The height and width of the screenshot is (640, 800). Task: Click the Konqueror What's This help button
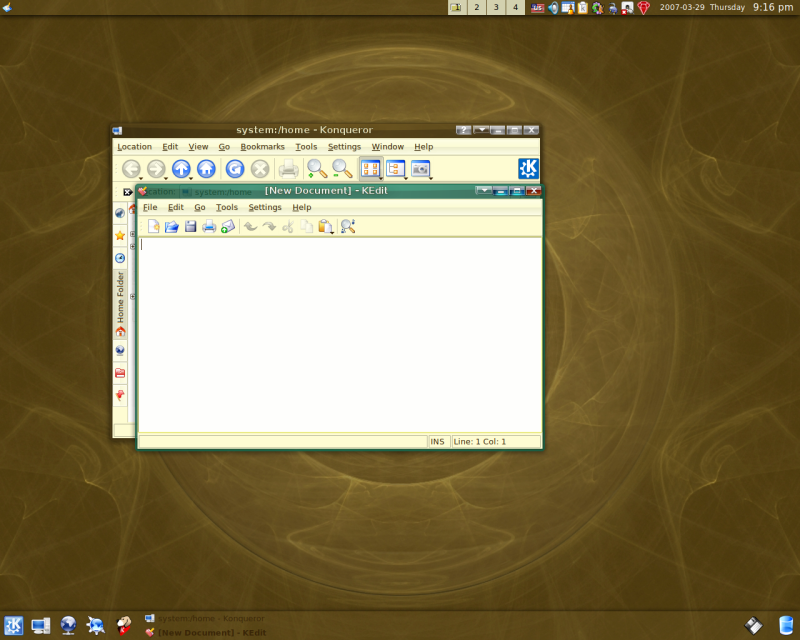pyautogui.click(x=463, y=130)
